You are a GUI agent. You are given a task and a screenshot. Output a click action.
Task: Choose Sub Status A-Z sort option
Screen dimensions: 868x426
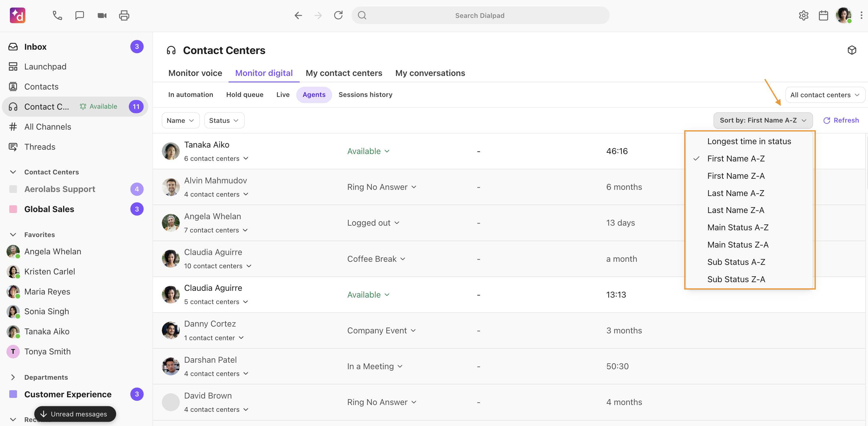pos(750,262)
